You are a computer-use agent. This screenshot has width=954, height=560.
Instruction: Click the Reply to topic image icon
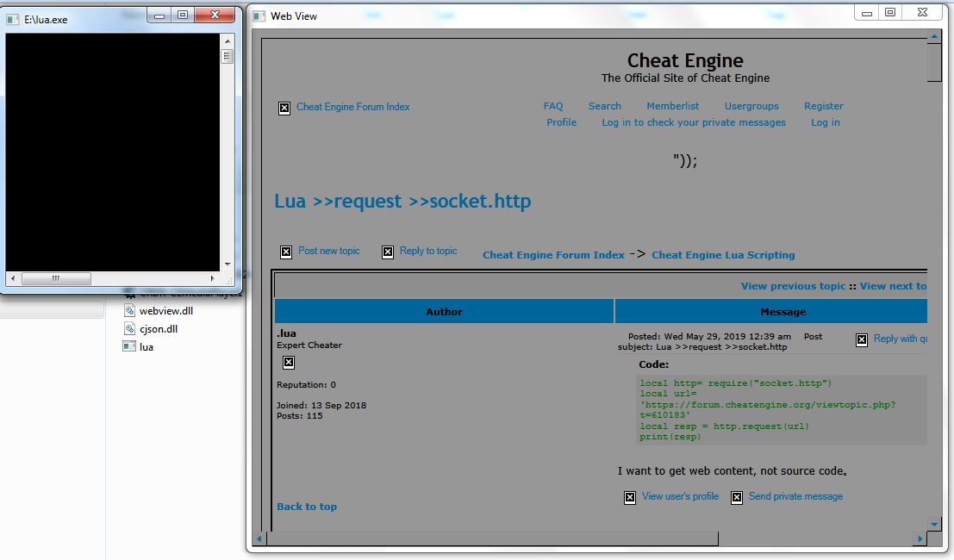click(x=388, y=252)
